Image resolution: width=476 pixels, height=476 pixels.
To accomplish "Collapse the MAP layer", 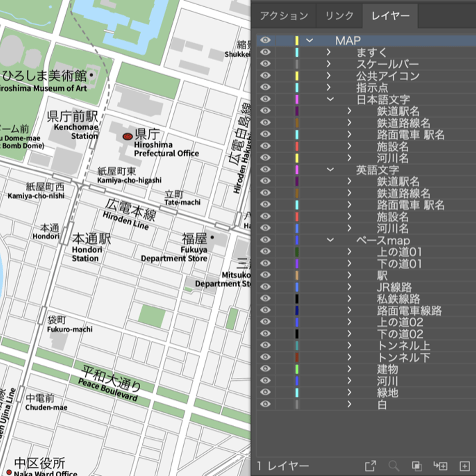I will point(309,40).
